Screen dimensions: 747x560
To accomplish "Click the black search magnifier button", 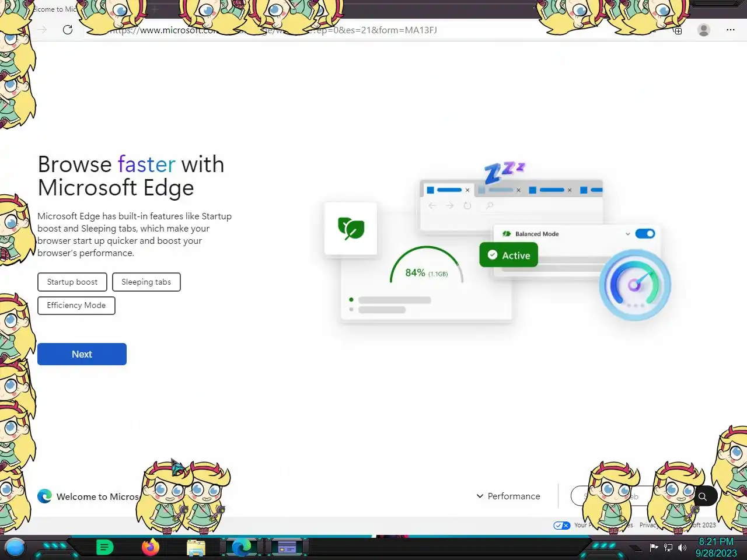I will (703, 496).
